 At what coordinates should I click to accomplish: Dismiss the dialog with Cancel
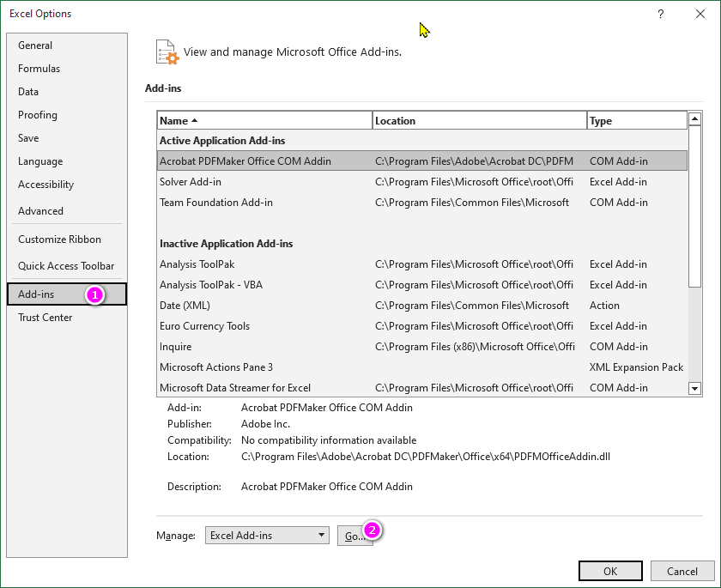[682, 570]
